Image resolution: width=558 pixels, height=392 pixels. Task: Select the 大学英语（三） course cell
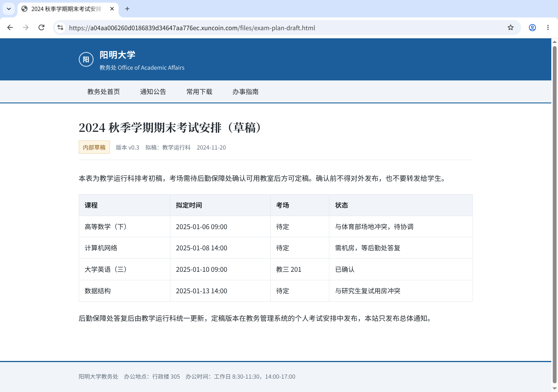click(x=124, y=269)
